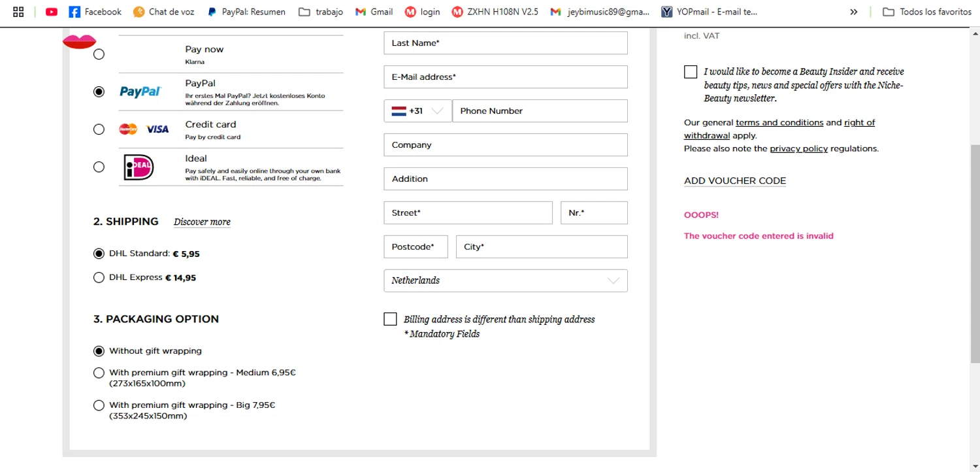Click the Mastercard logo

tap(128, 129)
